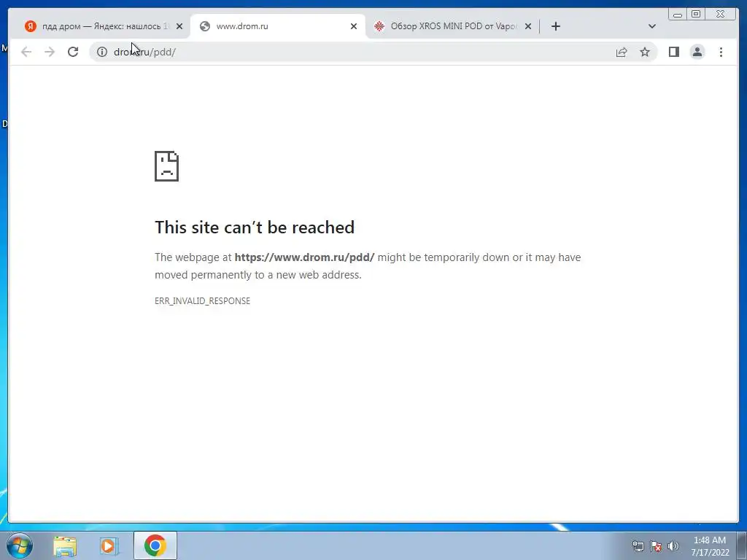Image resolution: width=747 pixels, height=560 pixels.
Task: Close the XROS MINI POD tab
Action: pyautogui.click(x=528, y=26)
